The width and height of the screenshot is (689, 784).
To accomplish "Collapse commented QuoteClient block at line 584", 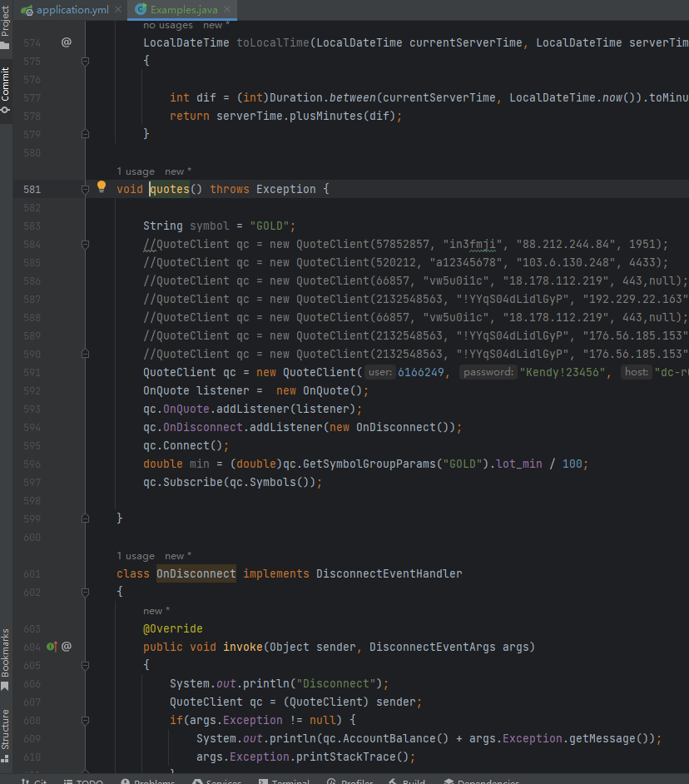I will coord(85,245).
